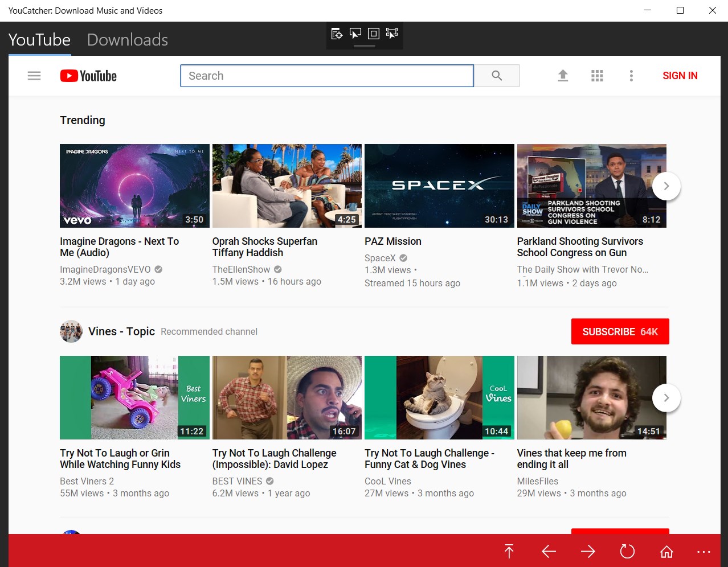Return home with the home icon
Screen dimensions: 728x567
(666, 551)
